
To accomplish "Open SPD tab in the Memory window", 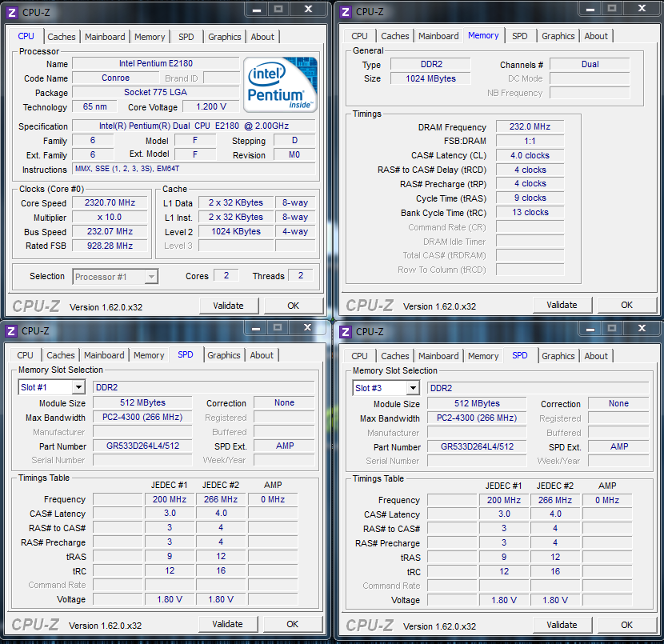I will [519, 36].
